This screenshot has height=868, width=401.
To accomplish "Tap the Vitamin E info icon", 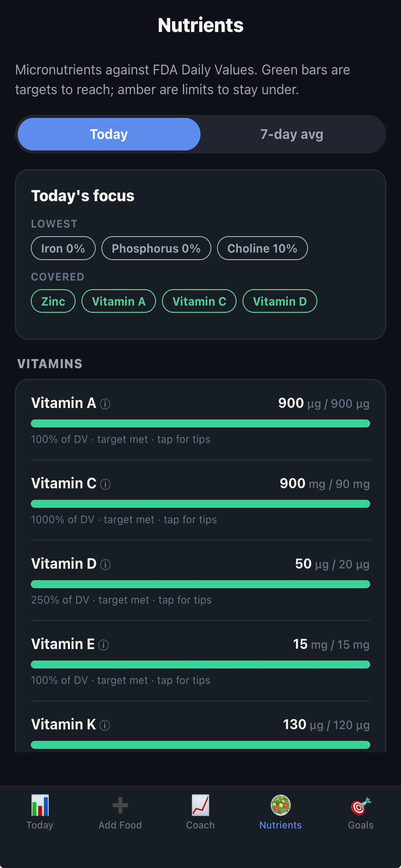I will coord(103,645).
